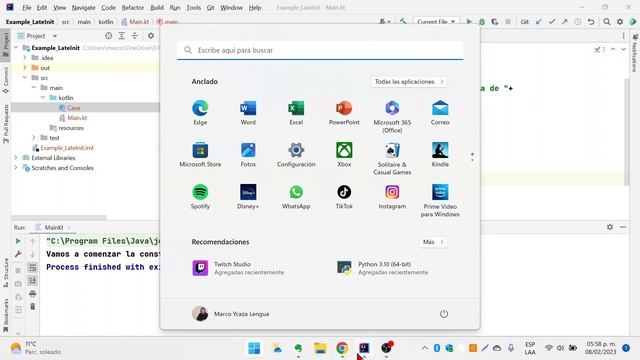Launch the Xbox app
This screenshot has height=360, width=640.
344,155
